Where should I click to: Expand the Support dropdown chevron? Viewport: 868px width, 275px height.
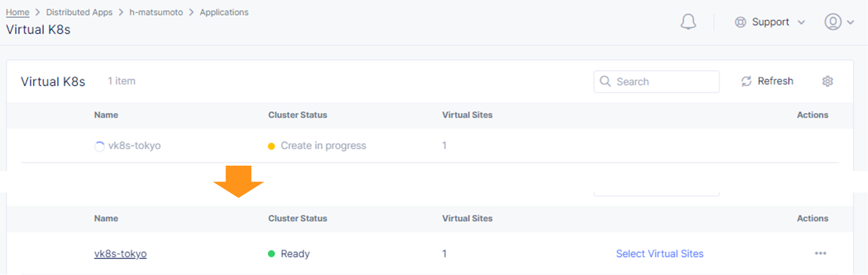click(801, 22)
